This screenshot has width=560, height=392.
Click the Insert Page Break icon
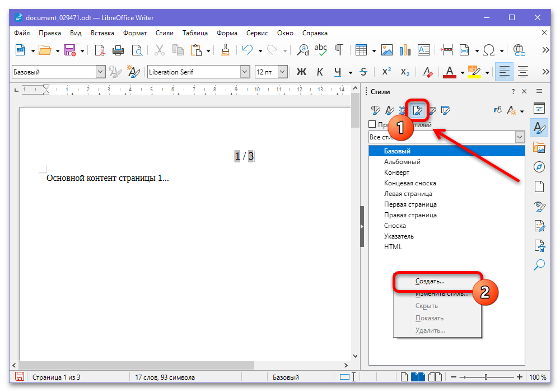446,50
